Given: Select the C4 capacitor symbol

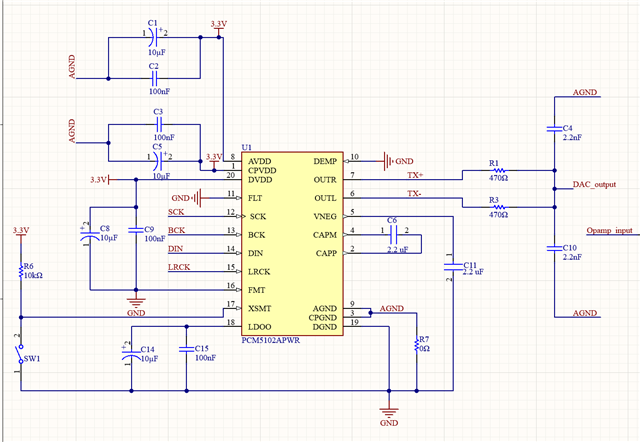Looking at the screenshot, I should click(x=554, y=129).
